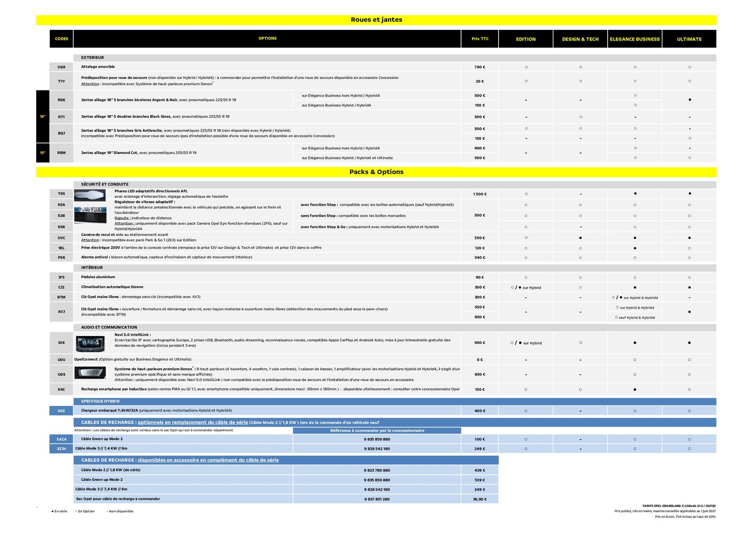The image size is (756, 535).
Task: Click the 790 € price cell
Action: click(480, 67)
